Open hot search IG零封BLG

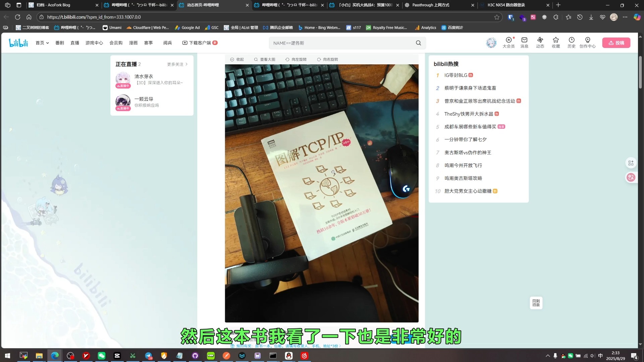(455, 75)
